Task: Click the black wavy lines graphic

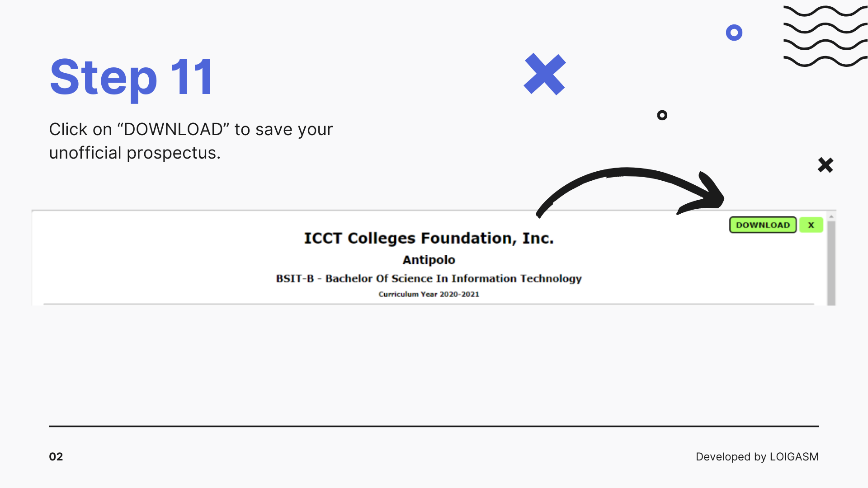Action: tap(825, 36)
